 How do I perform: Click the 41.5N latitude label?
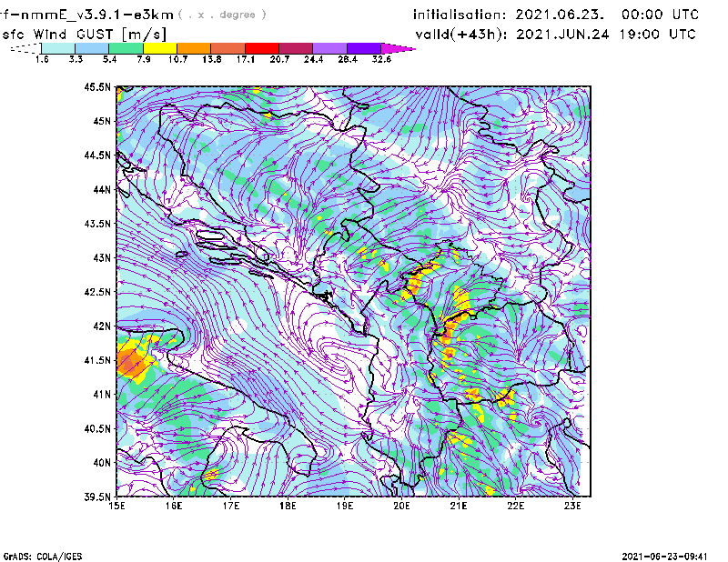tap(97, 360)
